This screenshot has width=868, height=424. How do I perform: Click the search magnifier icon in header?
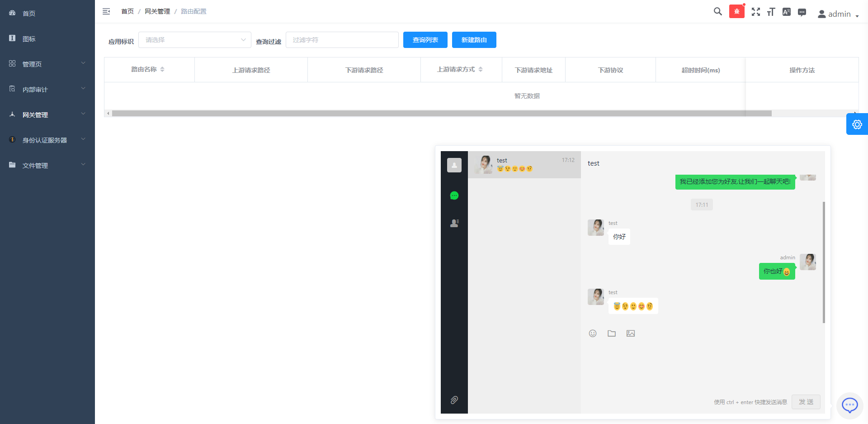(x=717, y=12)
